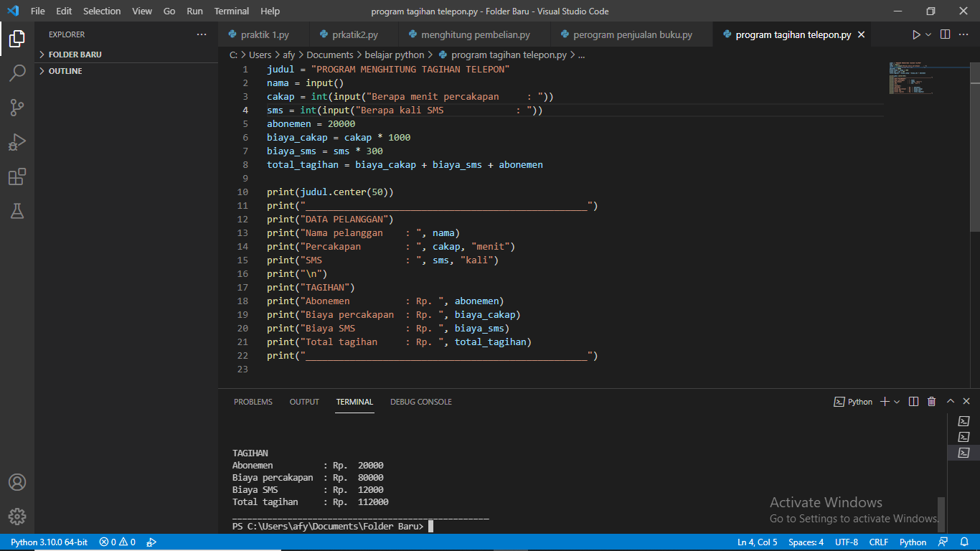Screen dimensions: 980x551
Task: Expand the FOLDER BARU section
Action: (75, 55)
